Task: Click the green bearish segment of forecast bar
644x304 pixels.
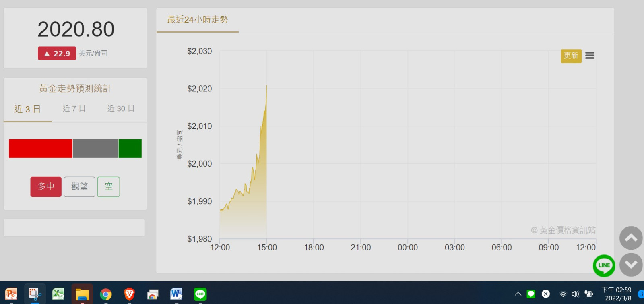Action: pyautogui.click(x=130, y=149)
